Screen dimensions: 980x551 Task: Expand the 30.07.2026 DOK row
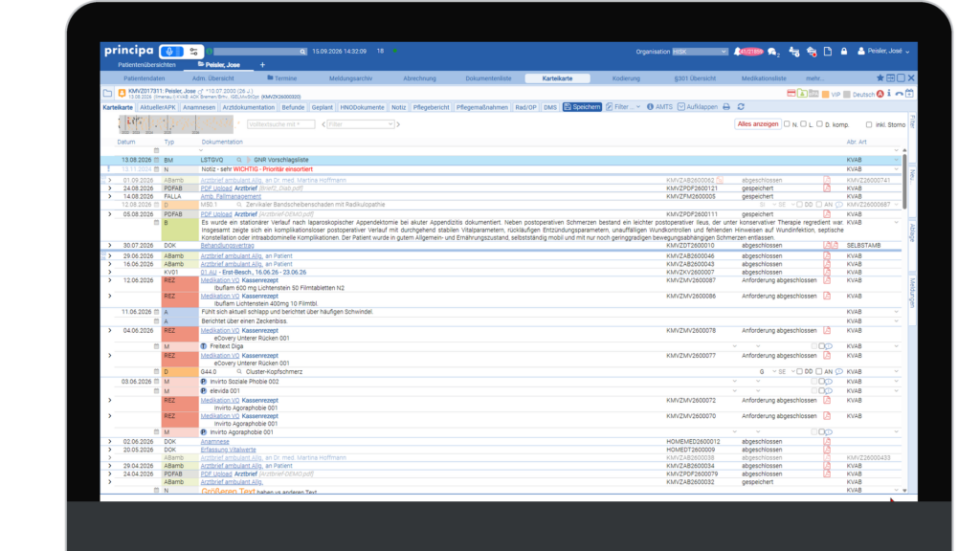110,246
